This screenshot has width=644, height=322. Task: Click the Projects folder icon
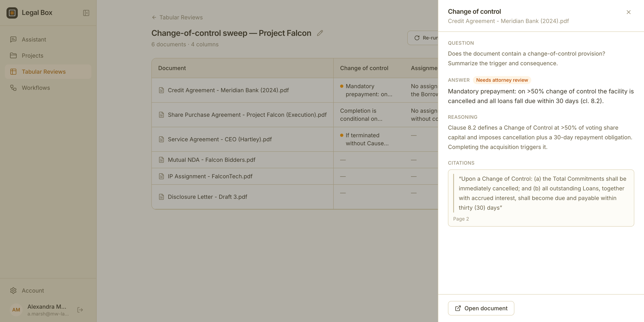point(13,55)
